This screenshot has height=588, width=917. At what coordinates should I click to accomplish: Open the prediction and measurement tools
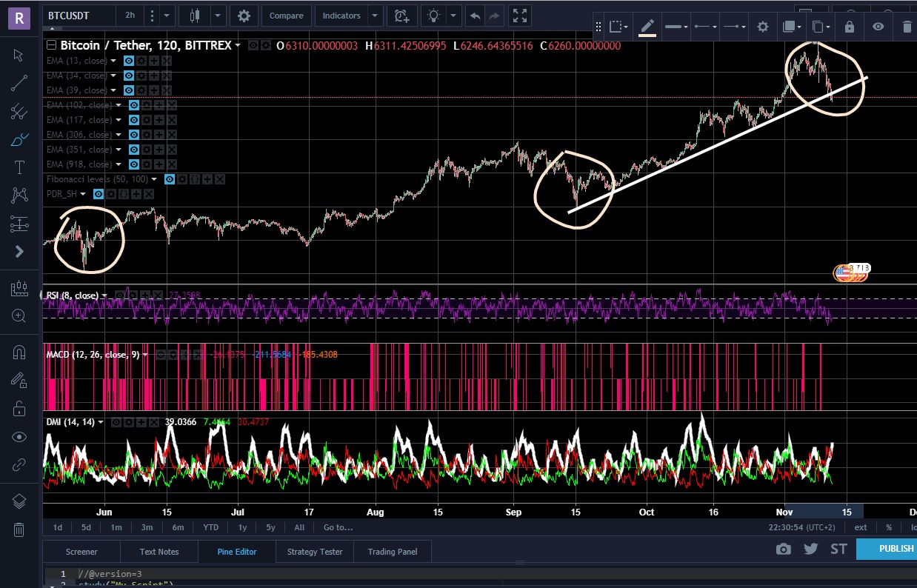pyautogui.click(x=19, y=224)
